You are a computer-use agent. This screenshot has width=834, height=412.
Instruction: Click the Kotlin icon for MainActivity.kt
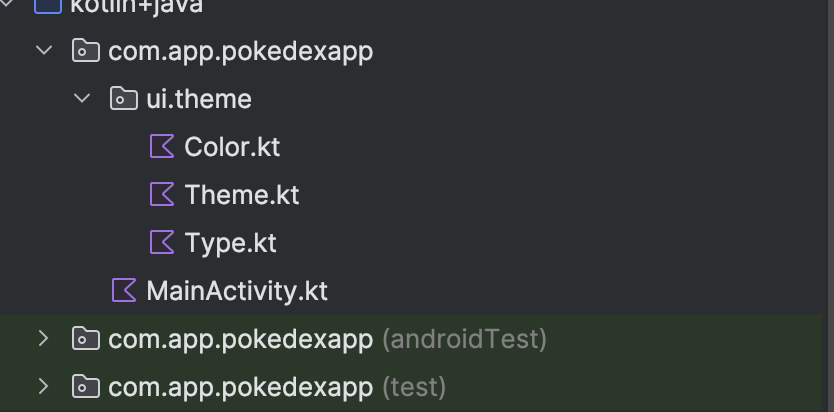coord(124,291)
